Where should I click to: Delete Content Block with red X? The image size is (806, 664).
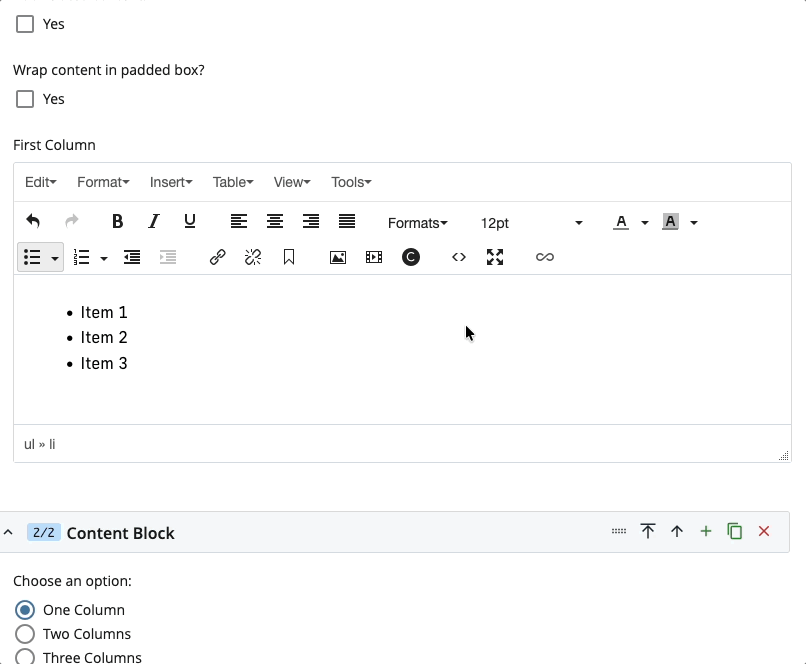click(x=764, y=531)
